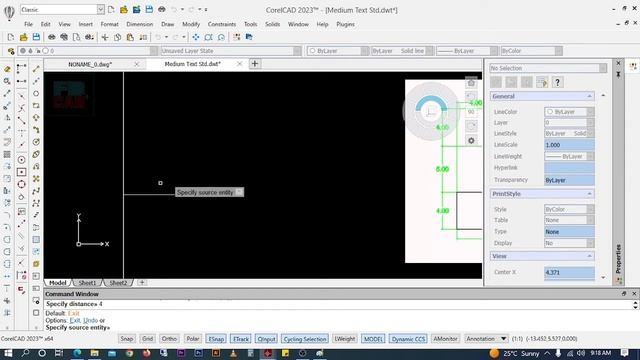Open the LineColor ByLayer dropdown in Properties
The height and width of the screenshot is (360, 640).
tap(590, 111)
